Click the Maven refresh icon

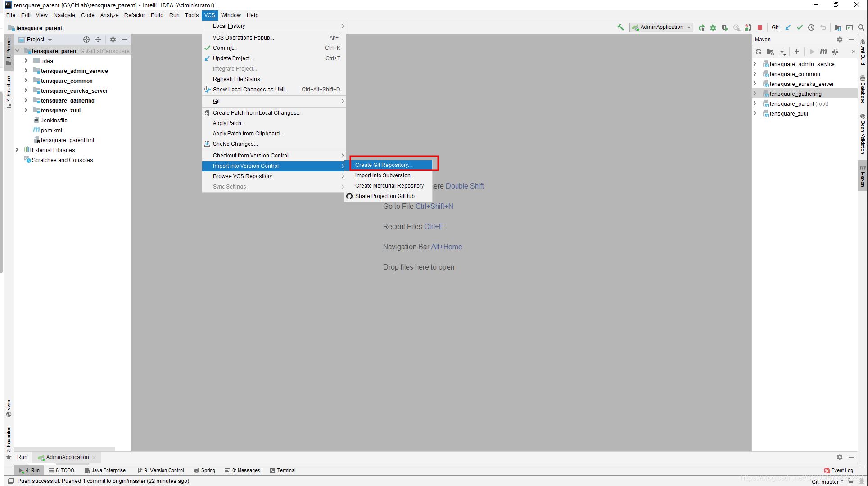click(x=760, y=51)
